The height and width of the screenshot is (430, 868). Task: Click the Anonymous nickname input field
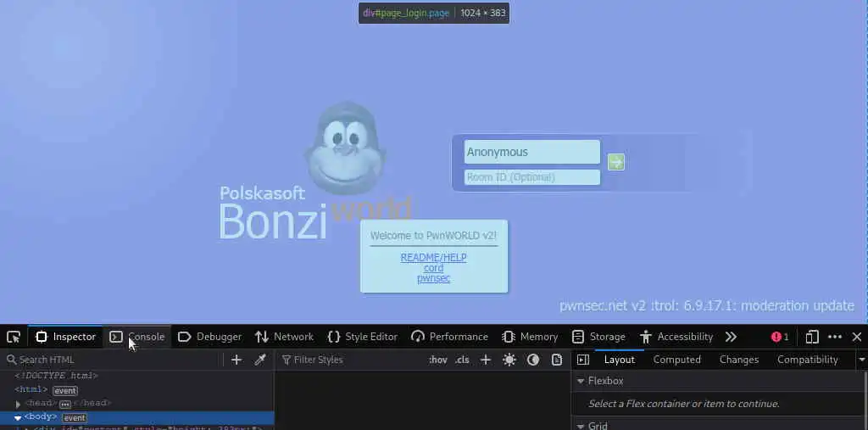pyautogui.click(x=532, y=152)
